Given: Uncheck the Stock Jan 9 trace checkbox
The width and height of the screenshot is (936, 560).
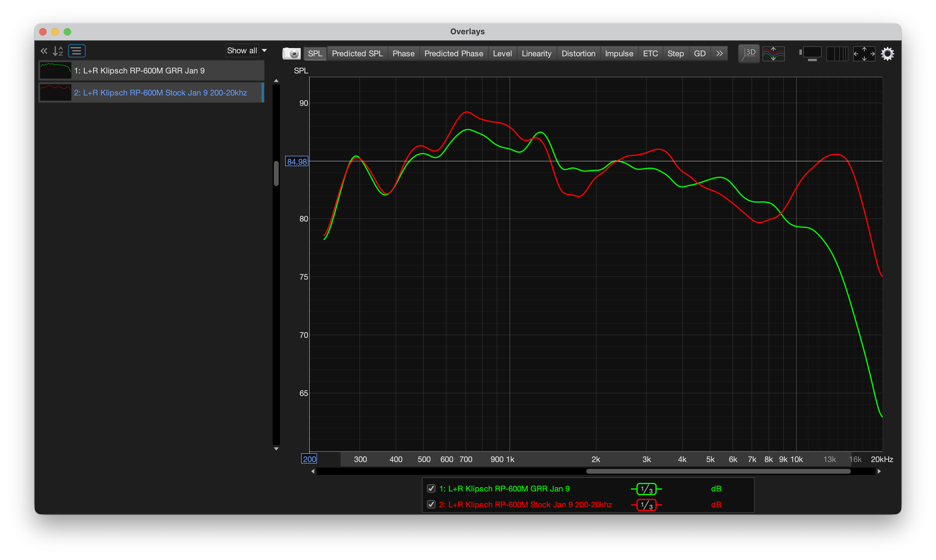Looking at the screenshot, I should point(431,504).
